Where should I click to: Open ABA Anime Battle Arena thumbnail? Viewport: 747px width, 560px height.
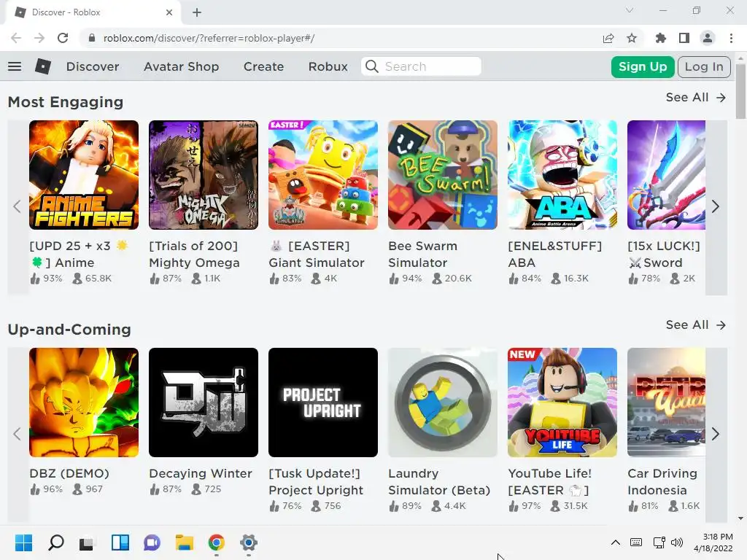pyautogui.click(x=562, y=175)
